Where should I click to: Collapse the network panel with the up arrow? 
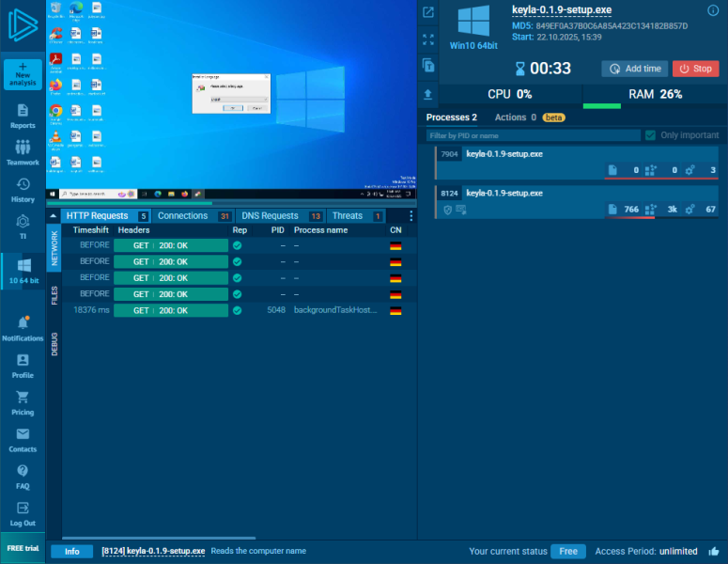(x=53, y=216)
